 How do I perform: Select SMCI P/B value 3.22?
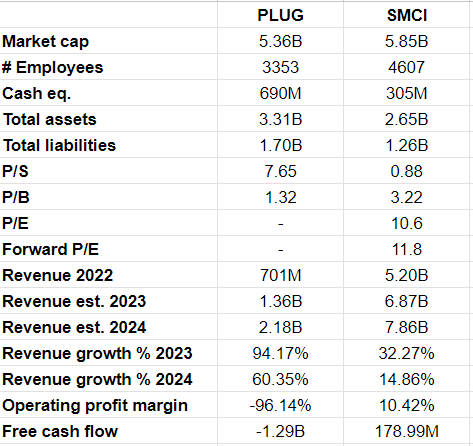click(406, 197)
